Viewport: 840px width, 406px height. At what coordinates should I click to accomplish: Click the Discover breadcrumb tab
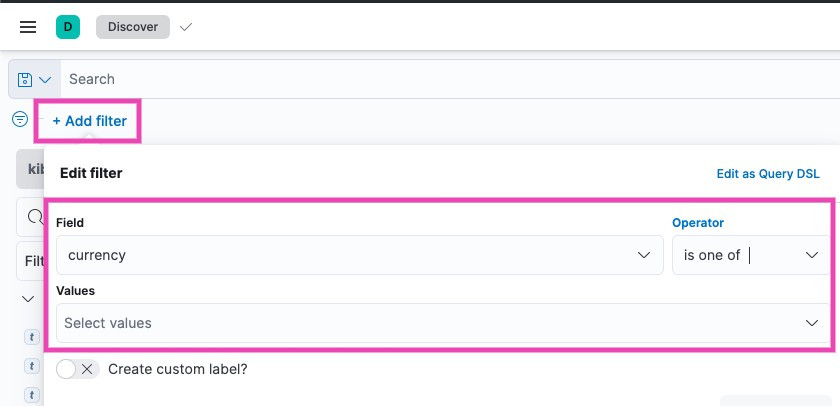pyautogui.click(x=133, y=27)
